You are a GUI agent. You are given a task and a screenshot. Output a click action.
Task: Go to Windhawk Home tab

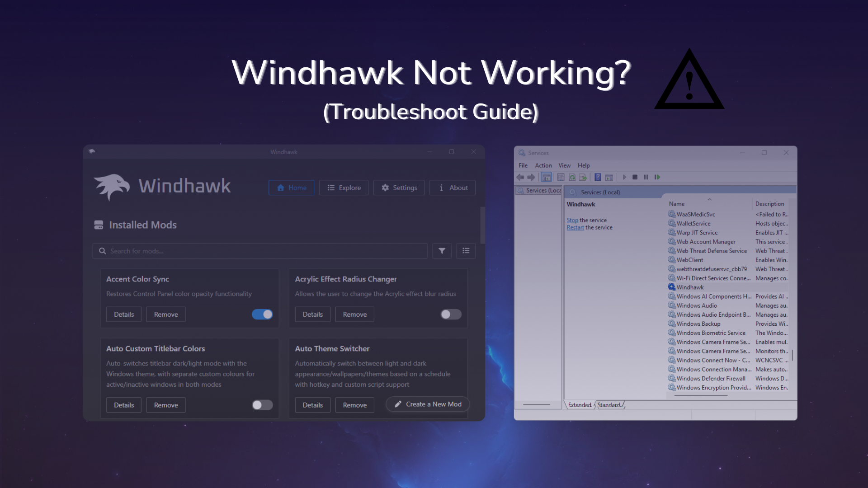click(x=291, y=188)
